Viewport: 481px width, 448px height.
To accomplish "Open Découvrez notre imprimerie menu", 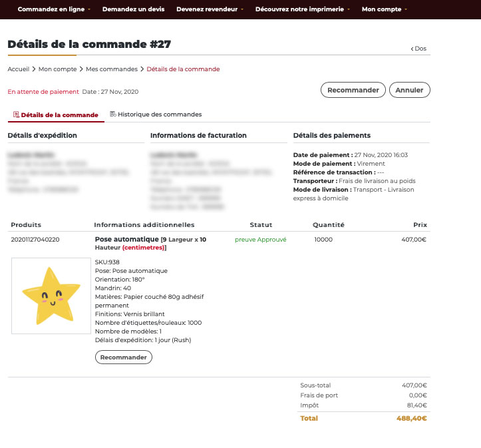I will 303,9.
